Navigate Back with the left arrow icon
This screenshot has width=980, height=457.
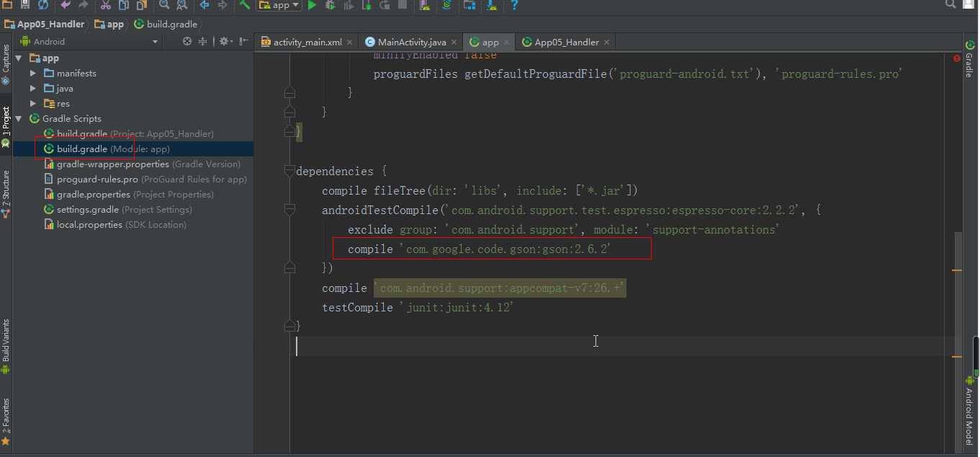(x=204, y=4)
